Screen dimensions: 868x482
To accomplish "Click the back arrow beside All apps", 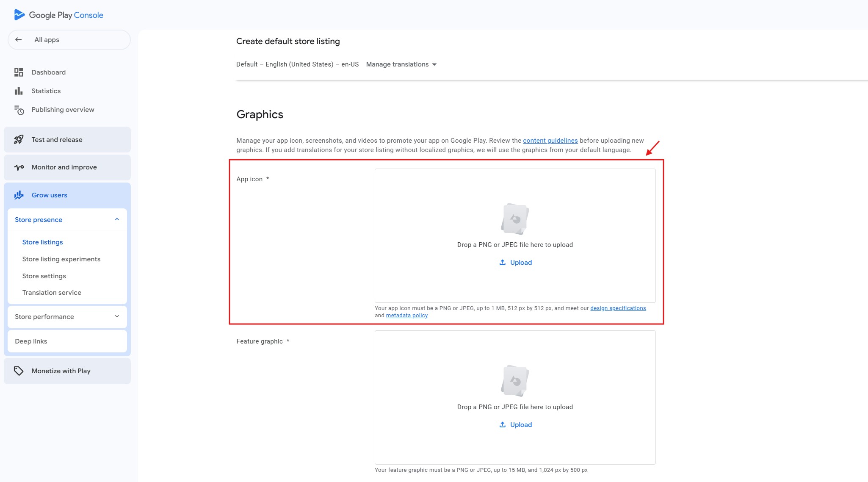I will pyautogui.click(x=18, y=40).
